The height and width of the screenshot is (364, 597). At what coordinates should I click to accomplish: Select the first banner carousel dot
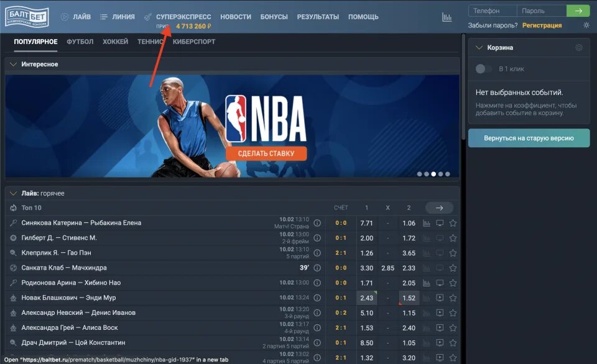click(x=420, y=174)
